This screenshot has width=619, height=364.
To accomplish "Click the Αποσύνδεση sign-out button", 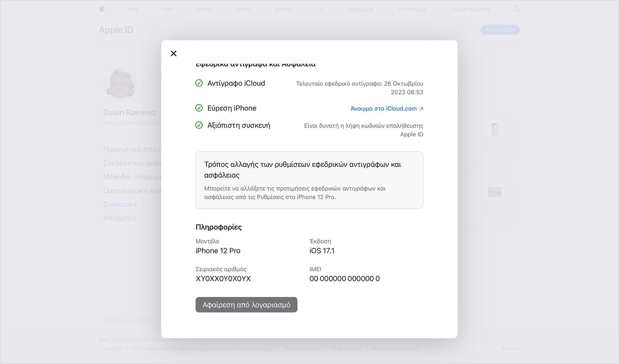I will pos(500,30).
